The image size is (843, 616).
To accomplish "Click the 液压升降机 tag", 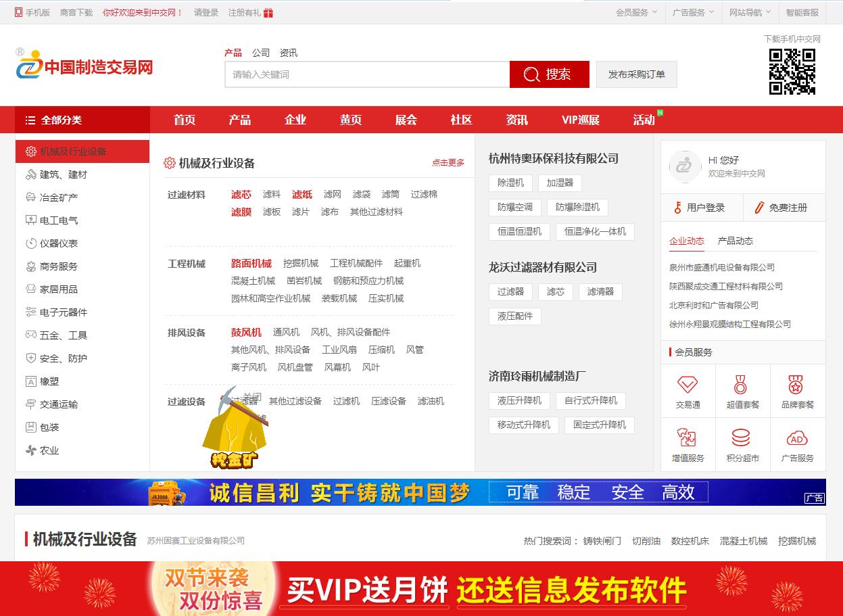I will coord(520,400).
